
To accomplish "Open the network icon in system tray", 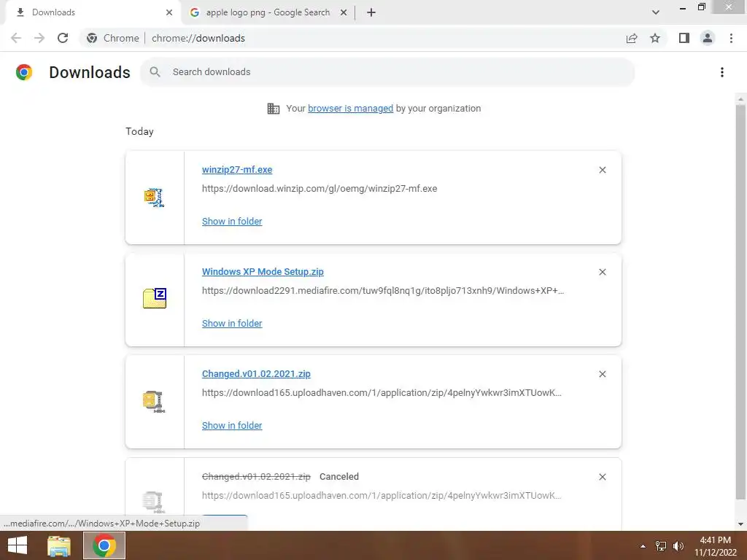I will click(x=660, y=546).
